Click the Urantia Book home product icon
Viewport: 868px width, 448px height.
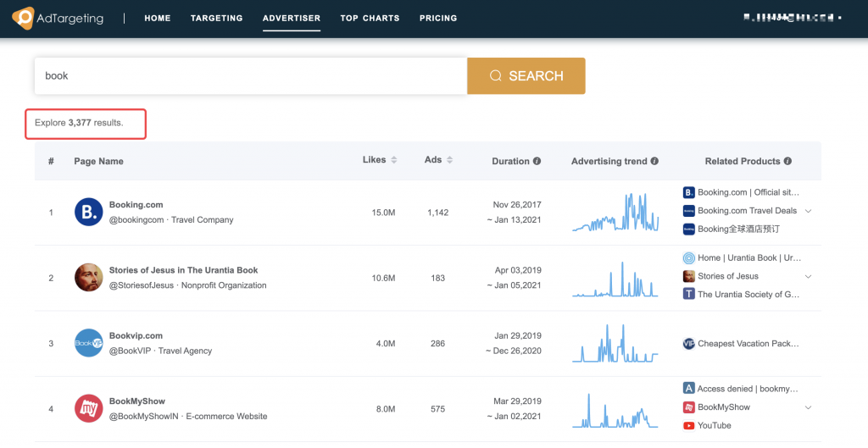tap(688, 257)
